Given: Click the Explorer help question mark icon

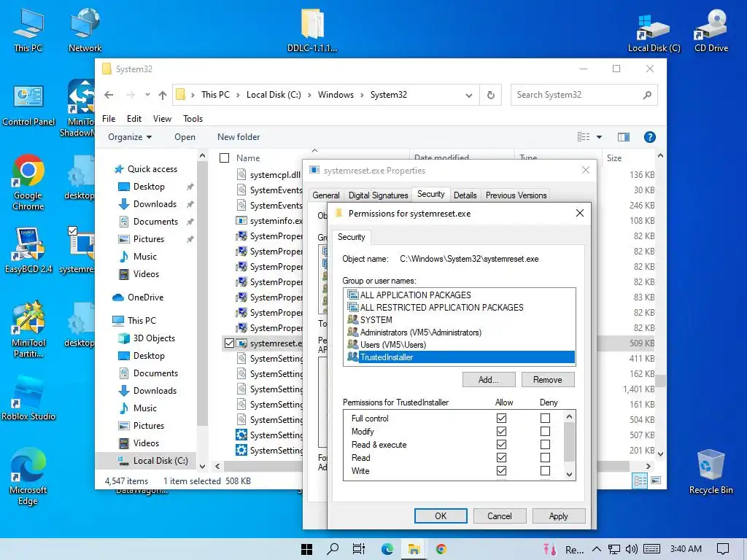Looking at the screenshot, I should 649,137.
